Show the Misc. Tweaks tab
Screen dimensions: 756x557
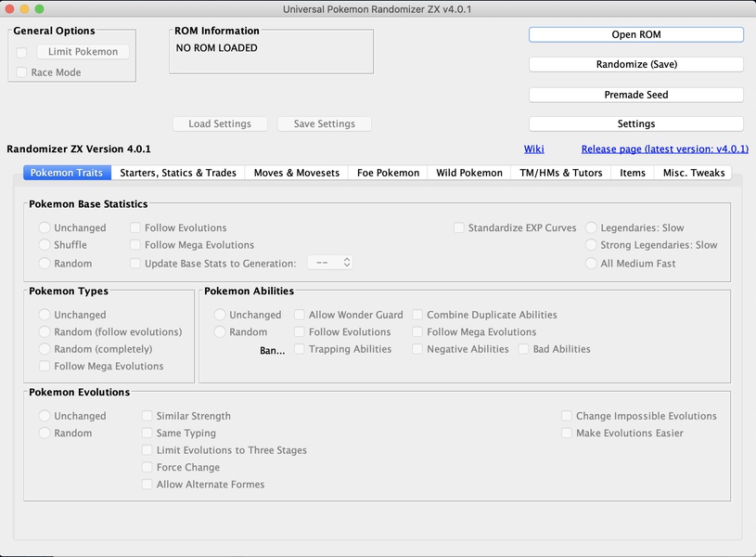click(x=694, y=173)
